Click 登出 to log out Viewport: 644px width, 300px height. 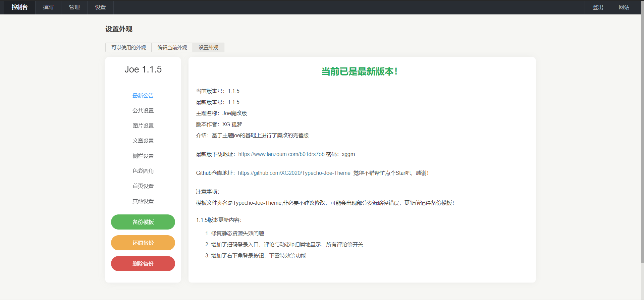598,7
